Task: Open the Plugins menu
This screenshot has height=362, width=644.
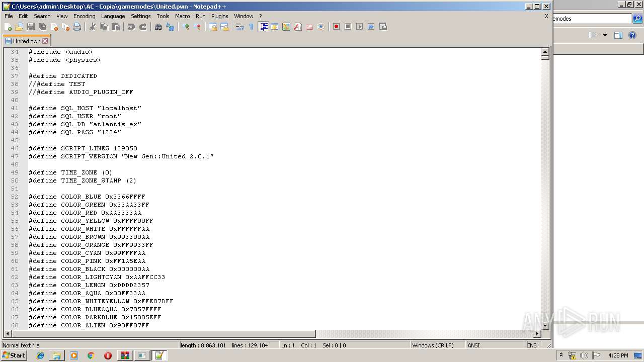Action: [x=220, y=16]
